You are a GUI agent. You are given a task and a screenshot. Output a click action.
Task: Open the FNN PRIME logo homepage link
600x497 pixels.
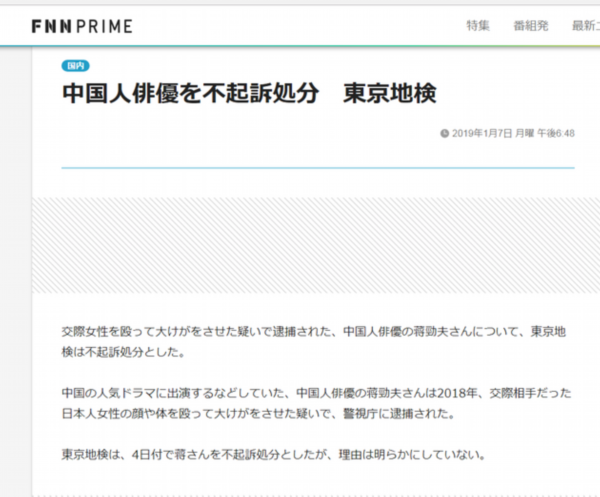(82, 26)
